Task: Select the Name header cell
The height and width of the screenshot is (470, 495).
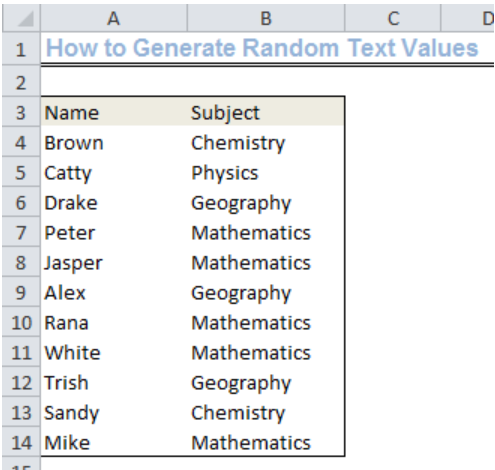Action: point(114,112)
